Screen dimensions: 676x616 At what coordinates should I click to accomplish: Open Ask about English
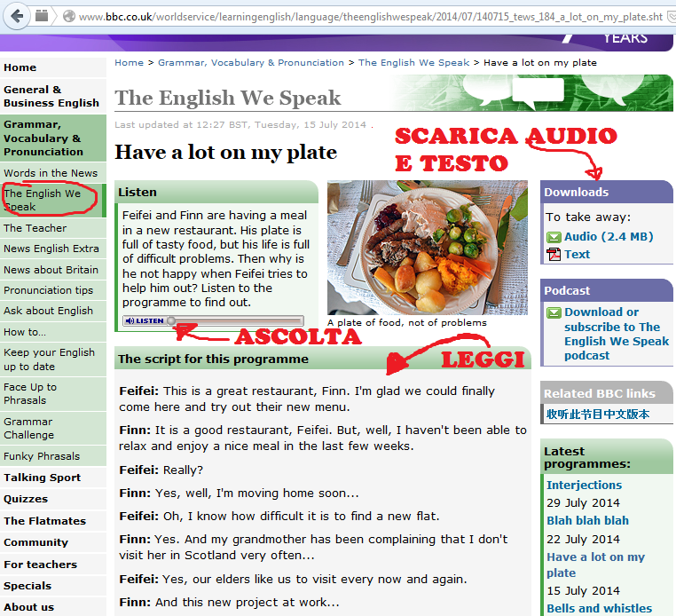53,311
